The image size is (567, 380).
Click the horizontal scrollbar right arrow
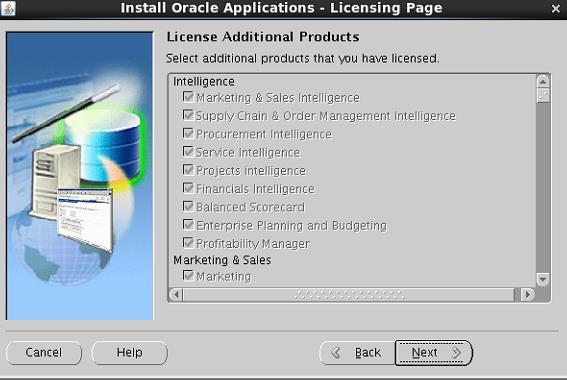click(527, 295)
